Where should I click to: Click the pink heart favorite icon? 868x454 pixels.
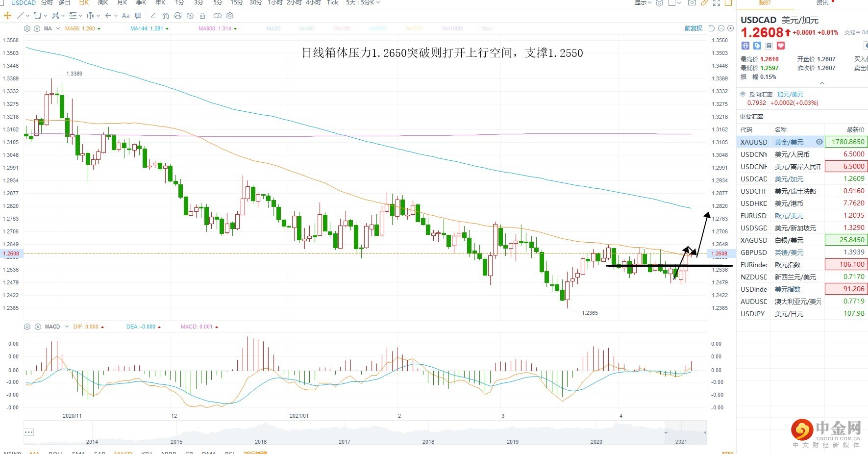click(x=781, y=46)
